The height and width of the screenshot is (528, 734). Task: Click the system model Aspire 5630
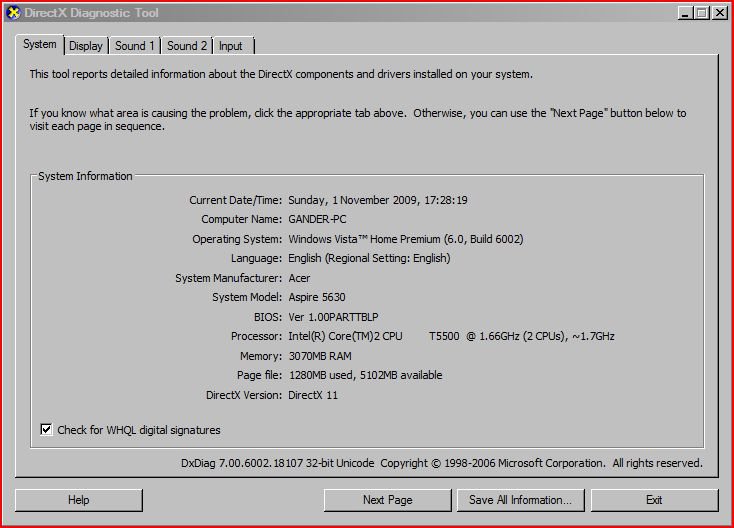click(317, 297)
